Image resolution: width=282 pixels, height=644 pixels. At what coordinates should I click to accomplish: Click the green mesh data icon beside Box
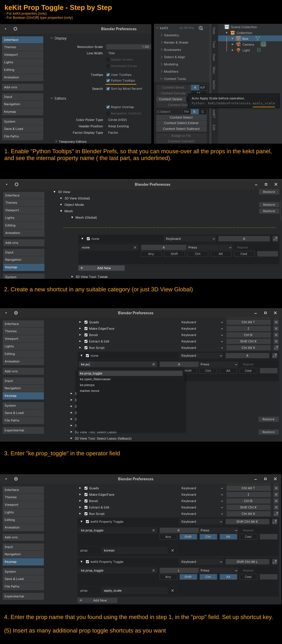pyautogui.click(x=257, y=38)
